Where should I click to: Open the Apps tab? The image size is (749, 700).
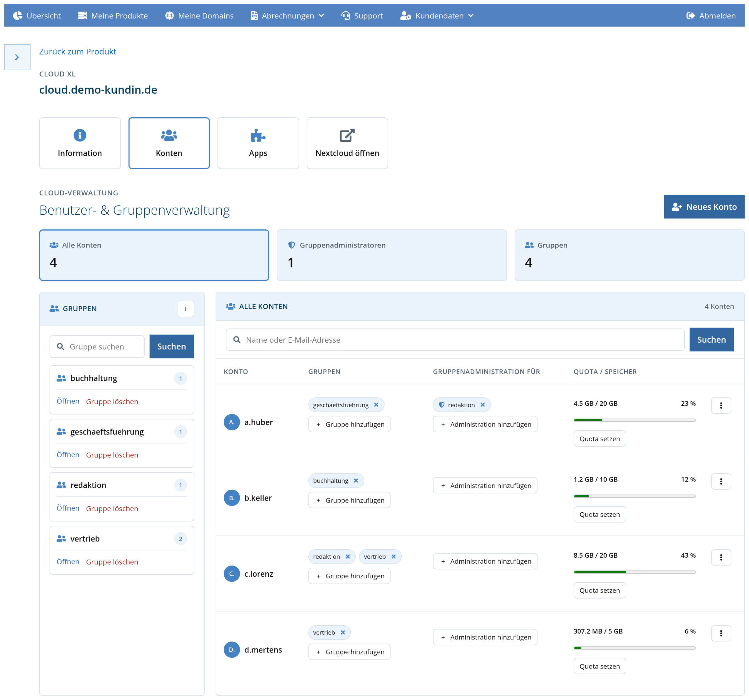point(258,143)
